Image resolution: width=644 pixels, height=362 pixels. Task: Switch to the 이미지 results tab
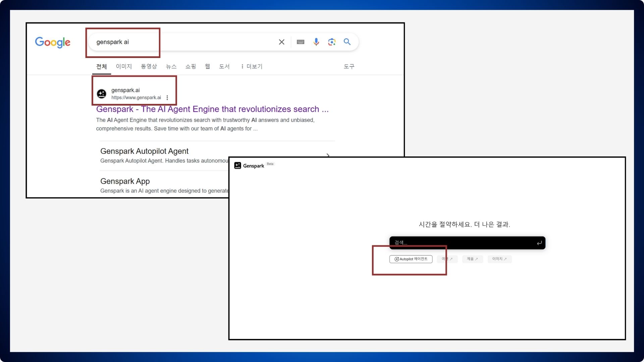[x=124, y=66]
